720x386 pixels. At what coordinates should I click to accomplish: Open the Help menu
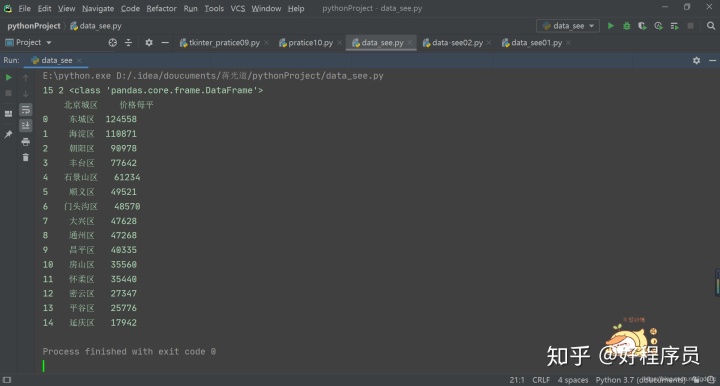[x=296, y=8]
